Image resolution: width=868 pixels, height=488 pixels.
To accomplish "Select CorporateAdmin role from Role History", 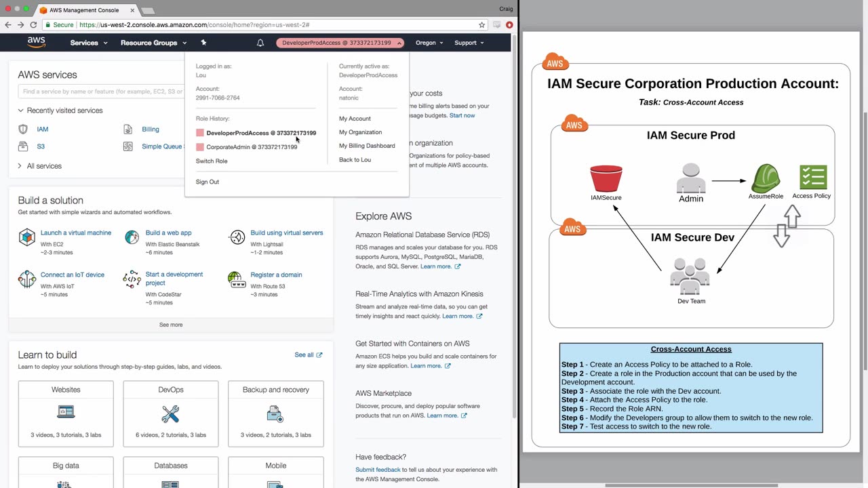I will (x=252, y=147).
